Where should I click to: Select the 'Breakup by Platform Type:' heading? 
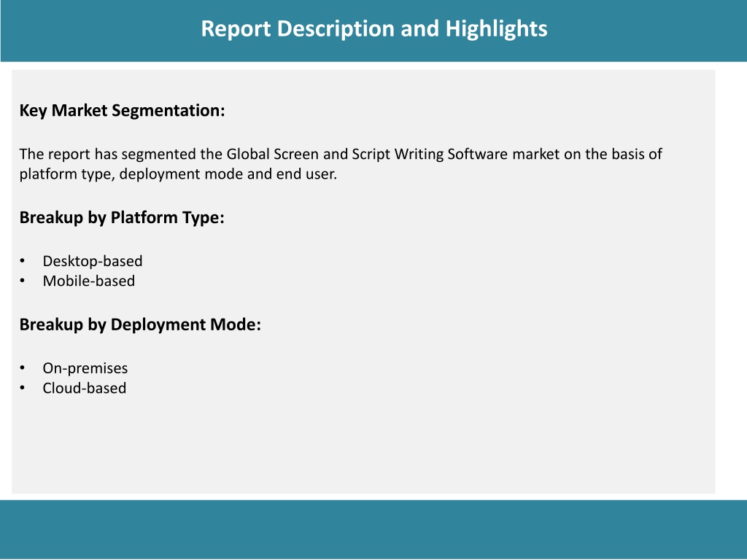(122, 217)
